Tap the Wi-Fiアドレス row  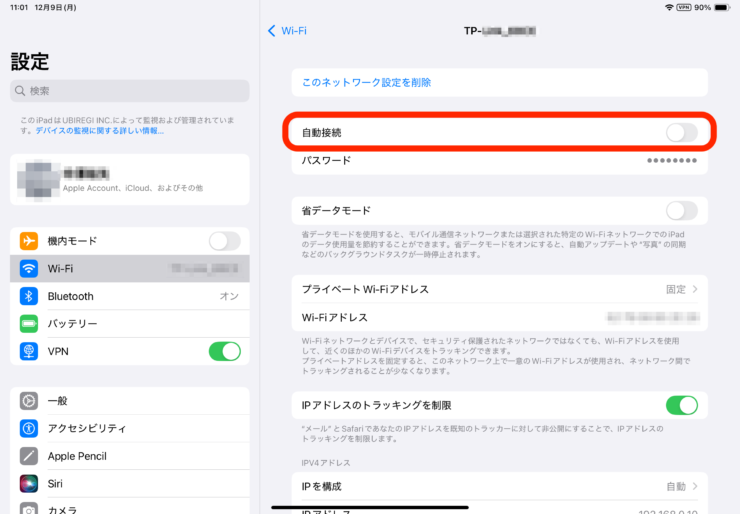499,317
